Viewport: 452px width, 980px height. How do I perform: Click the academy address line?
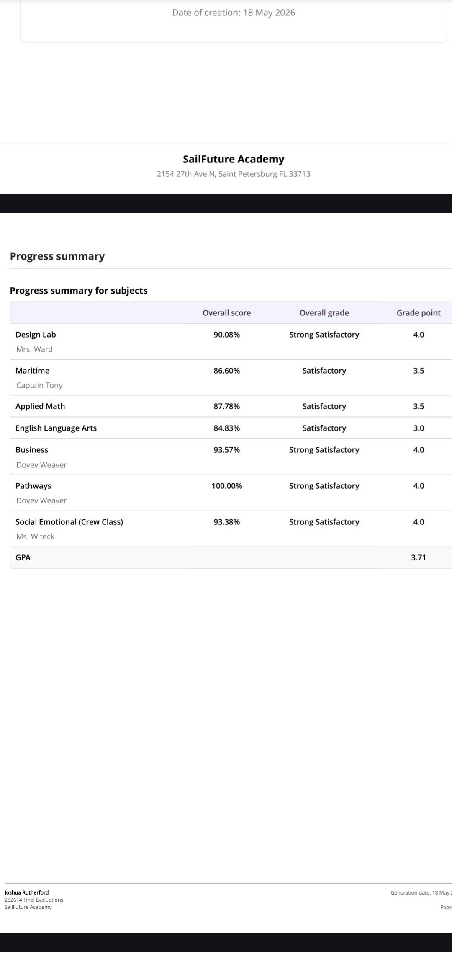(x=234, y=174)
